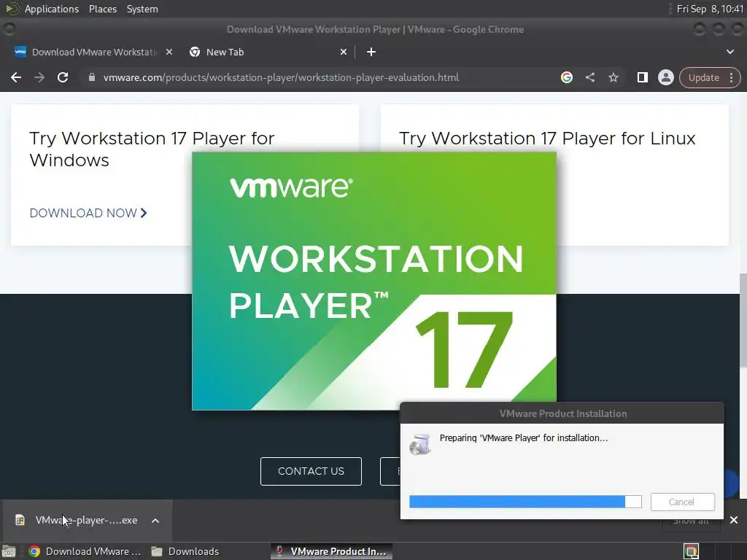Open the Places menu
747x560 pixels.
pyautogui.click(x=103, y=9)
